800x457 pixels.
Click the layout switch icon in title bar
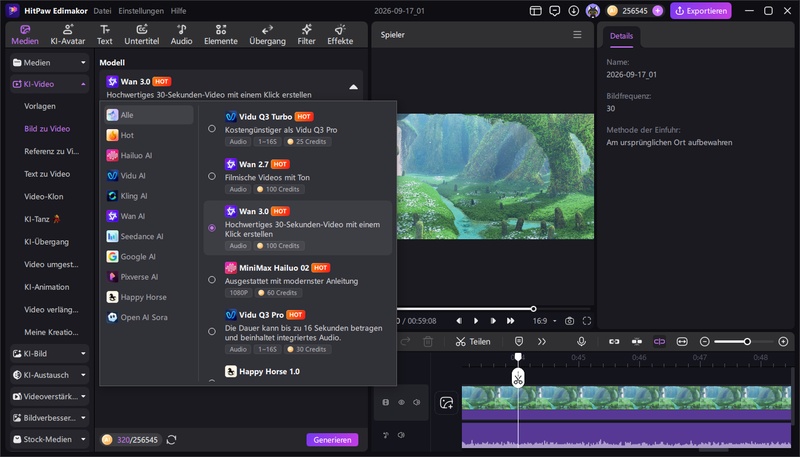click(535, 11)
